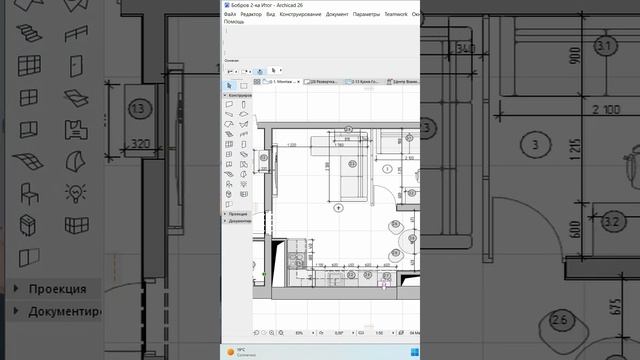Select the Roof tool
640x360 pixels.
(229, 124)
